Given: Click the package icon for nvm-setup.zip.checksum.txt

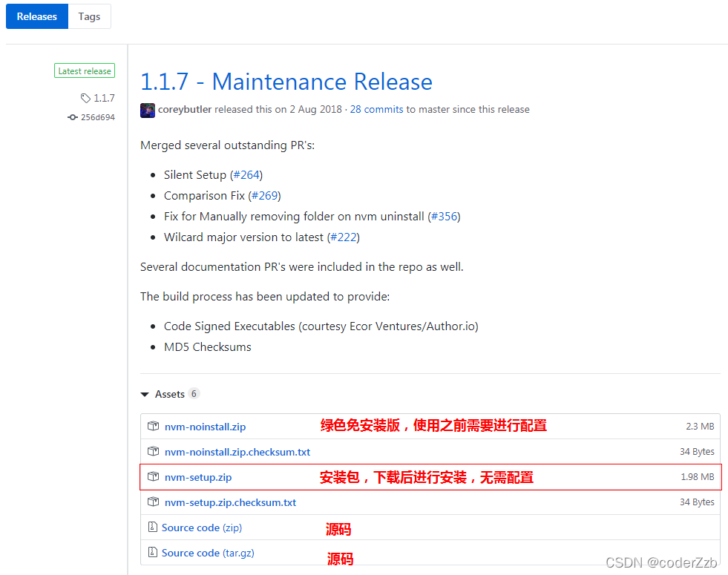Looking at the screenshot, I should click(153, 502).
